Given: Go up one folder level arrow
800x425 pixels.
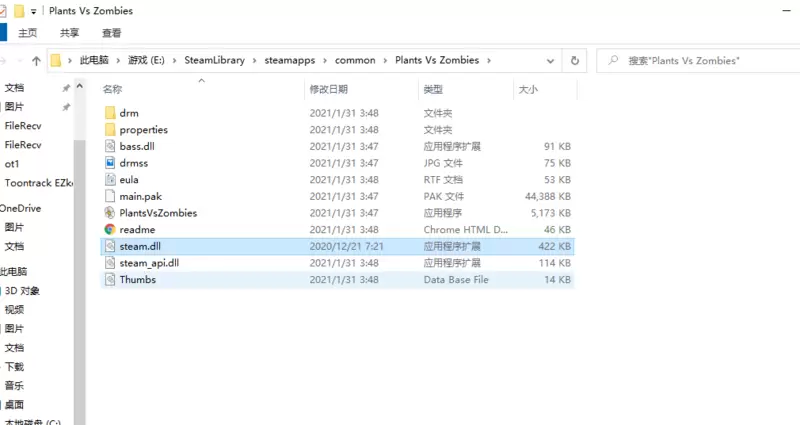Looking at the screenshot, I should [x=36, y=61].
